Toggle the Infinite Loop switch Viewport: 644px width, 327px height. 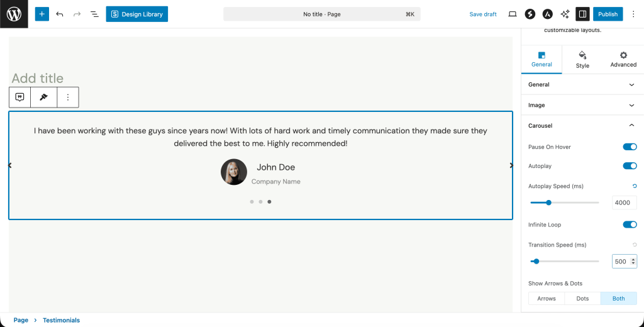point(630,224)
